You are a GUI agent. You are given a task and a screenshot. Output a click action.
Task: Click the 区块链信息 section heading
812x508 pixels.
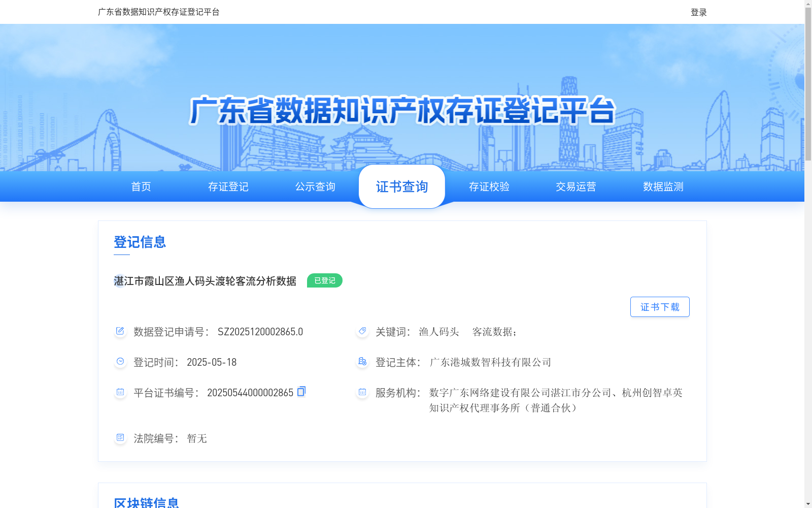click(x=147, y=502)
